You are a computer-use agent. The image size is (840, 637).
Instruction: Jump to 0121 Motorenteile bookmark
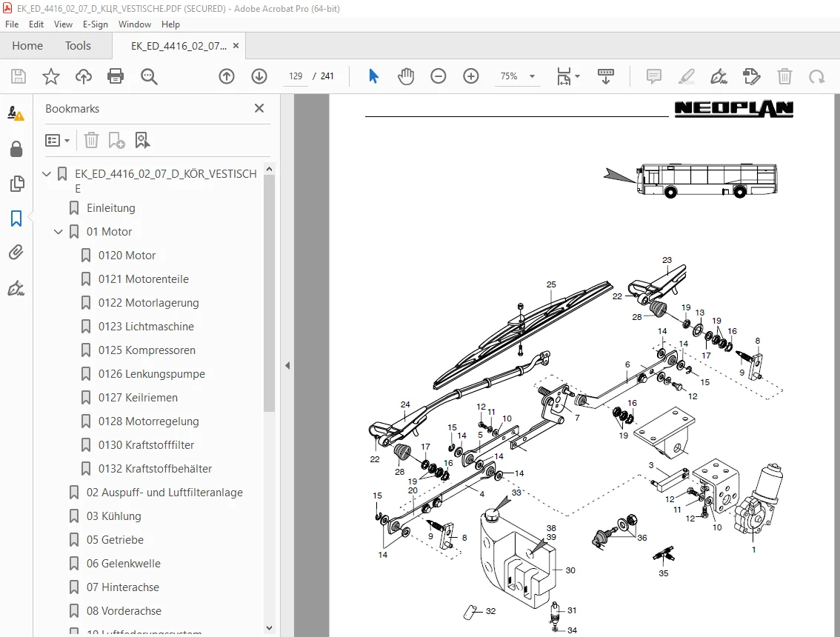(144, 279)
